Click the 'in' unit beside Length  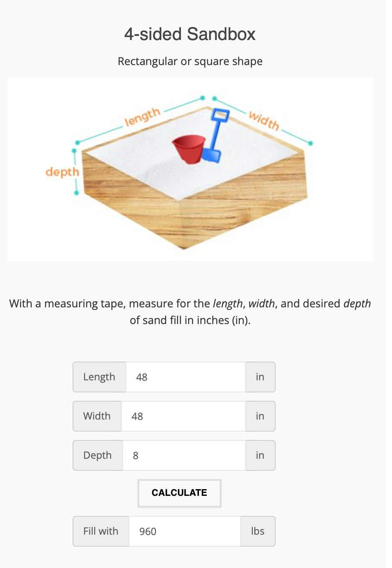pyautogui.click(x=260, y=377)
